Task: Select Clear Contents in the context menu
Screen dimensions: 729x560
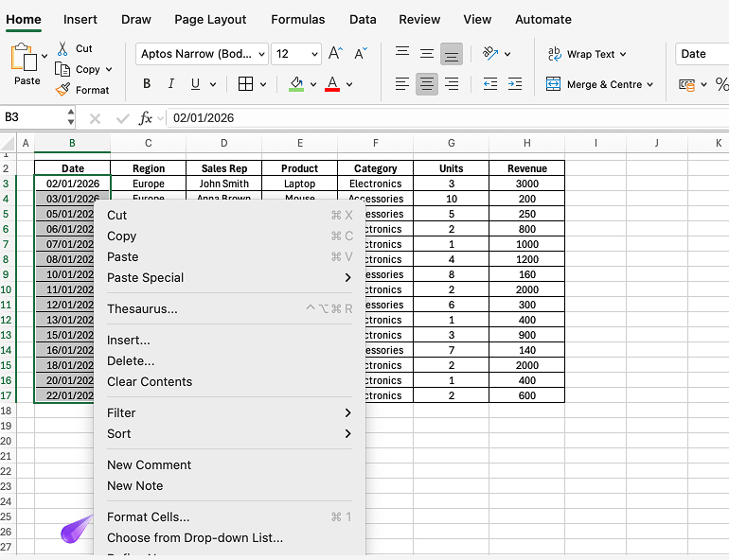Action: click(x=150, y=381)
